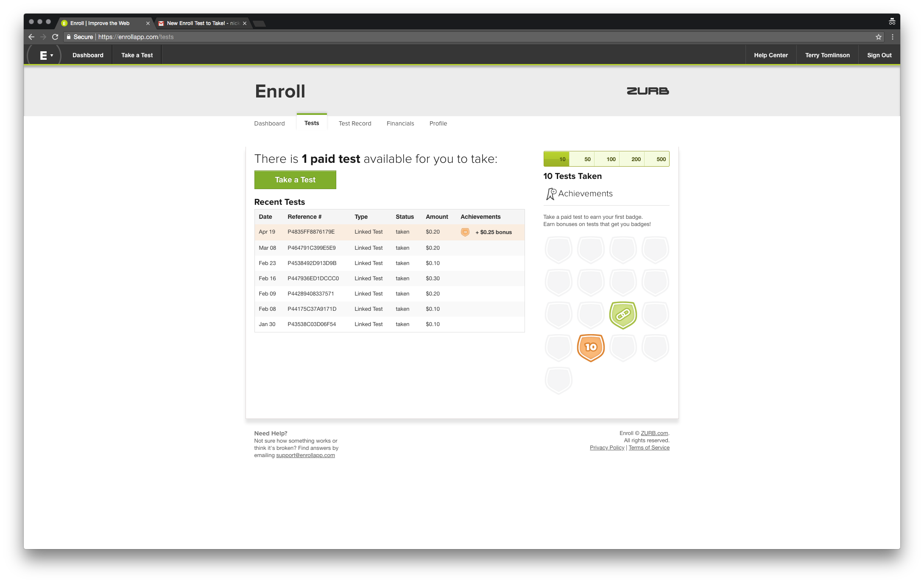The width and height of the screenshot is (924, 583).
Task: Click the 10 Tests Taken heading
Action: pyautogui.click(x=572, y=176)
